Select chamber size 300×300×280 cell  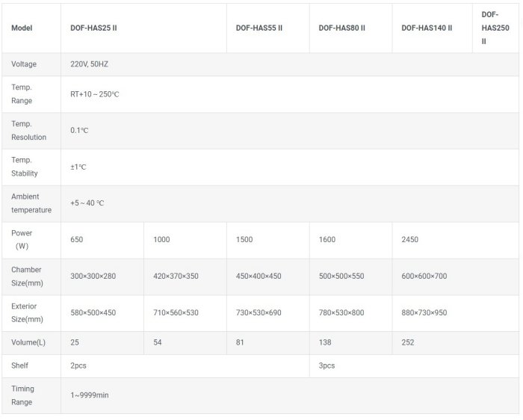click(93, 277)
